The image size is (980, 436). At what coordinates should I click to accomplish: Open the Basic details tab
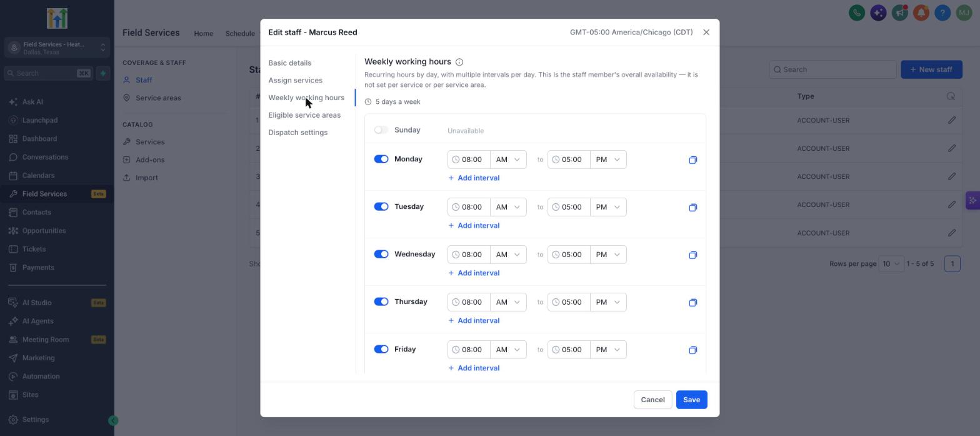coord(290,63)
